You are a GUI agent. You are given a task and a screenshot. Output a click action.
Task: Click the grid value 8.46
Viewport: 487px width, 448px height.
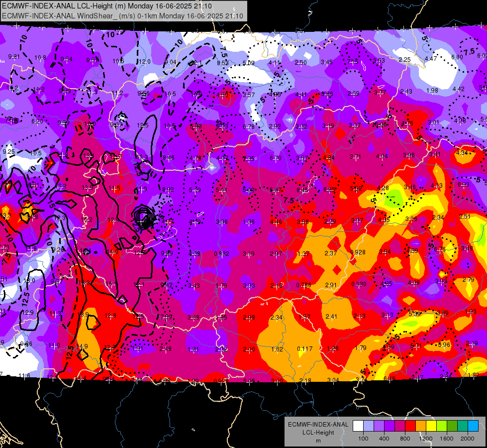168,158
